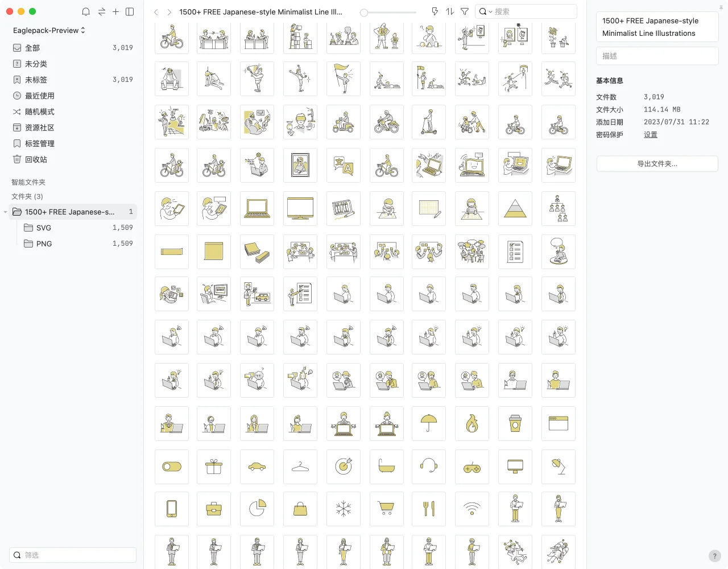Screen dimensions: 728x569
Task: Select the SVG subfolder
Action: click(44, 228)
